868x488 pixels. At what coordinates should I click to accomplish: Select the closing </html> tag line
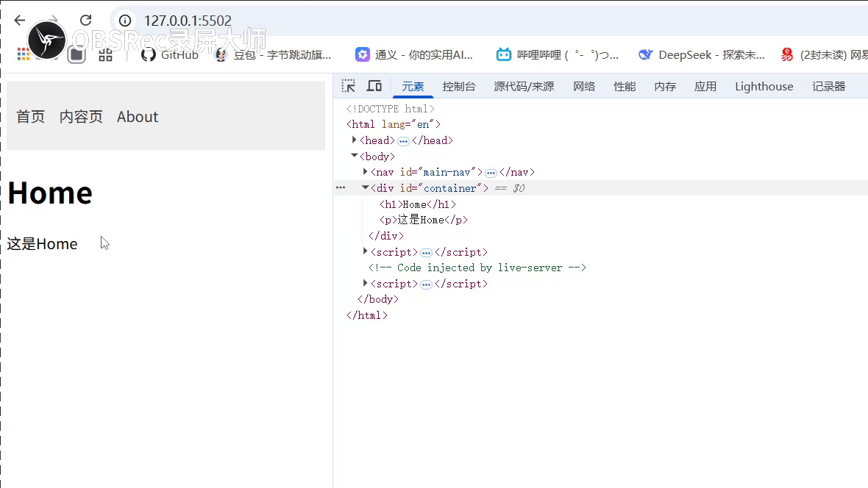[x=367, y=315]
